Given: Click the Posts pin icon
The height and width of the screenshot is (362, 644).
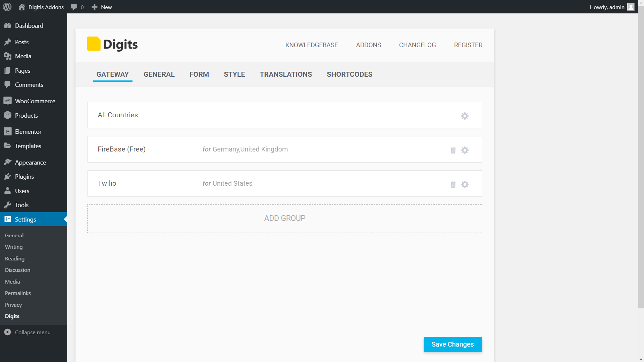Looking at the screenshot, I should pyautogui.click(x=7, y=42).
